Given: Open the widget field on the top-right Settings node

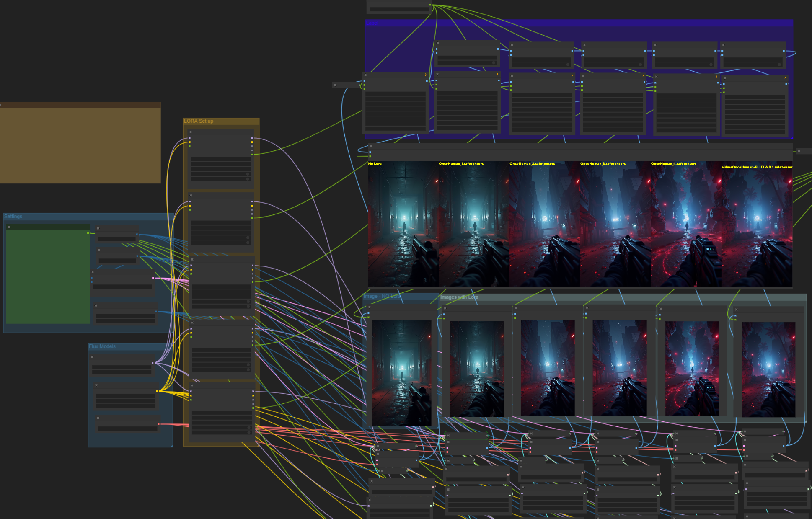Looking at the screenshot, I should coord(117,239).
